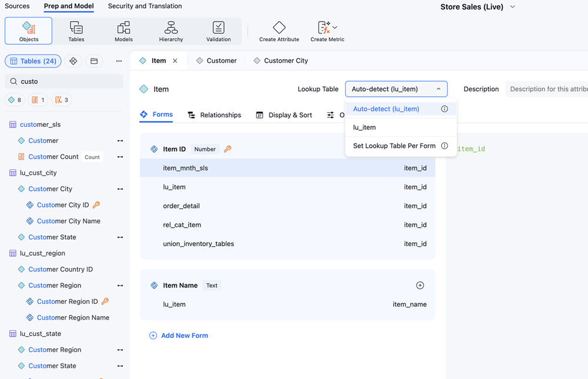The height and width of the screenshot is (379, 588).
Task: Click the folder icon beside Tables filter
Action: [x=94, y=61]
